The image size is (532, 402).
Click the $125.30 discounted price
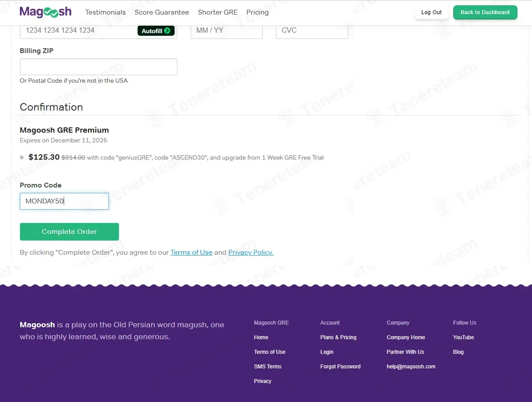[44, 157]
